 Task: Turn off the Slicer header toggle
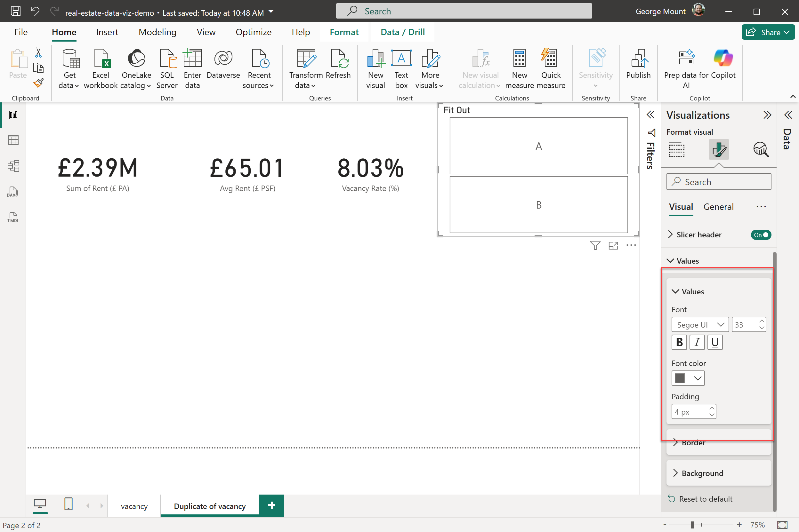(x=760, y=235)
